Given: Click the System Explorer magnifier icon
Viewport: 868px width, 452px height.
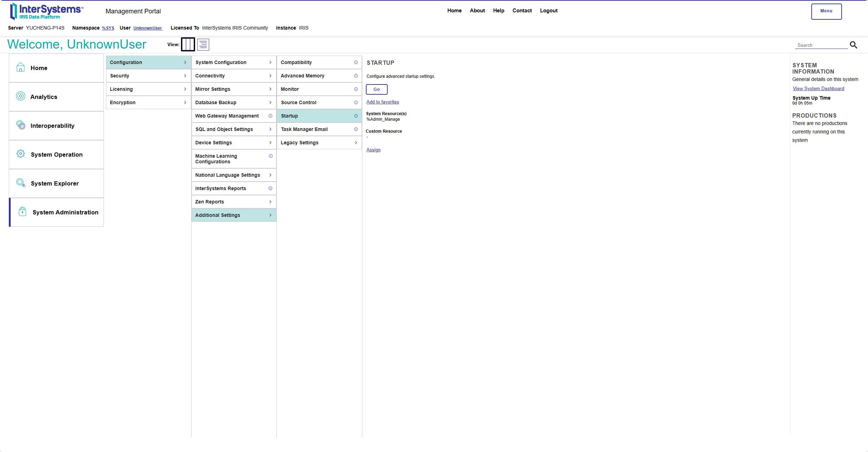Looking at the screenshot, I should tap(21, 183).
